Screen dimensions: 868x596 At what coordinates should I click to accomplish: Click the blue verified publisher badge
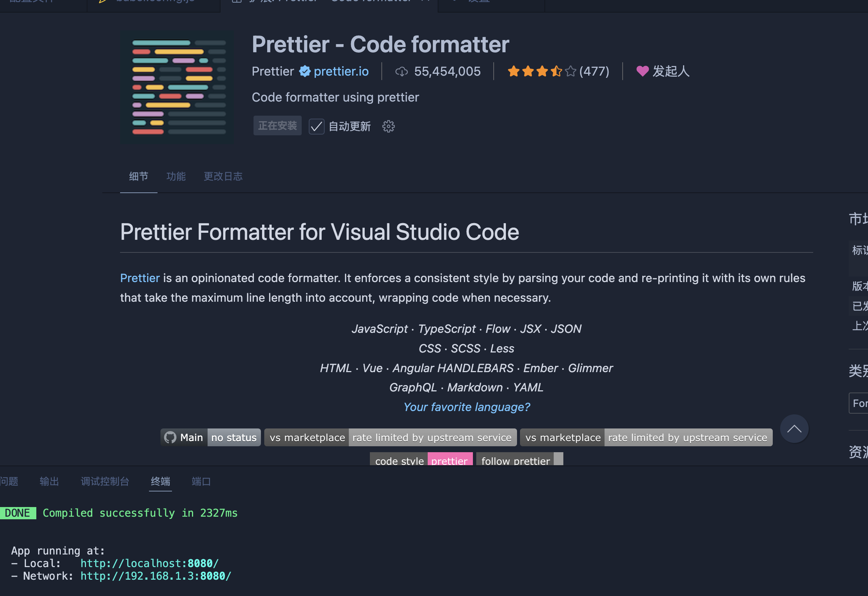coord(305,71)
